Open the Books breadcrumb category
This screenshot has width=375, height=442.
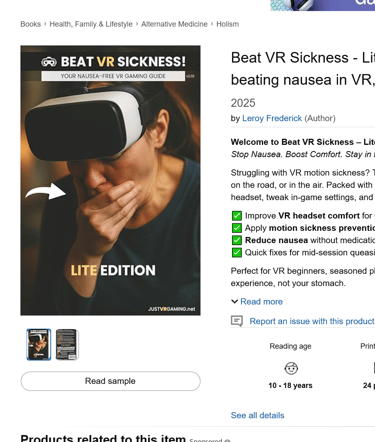[31, 24]
